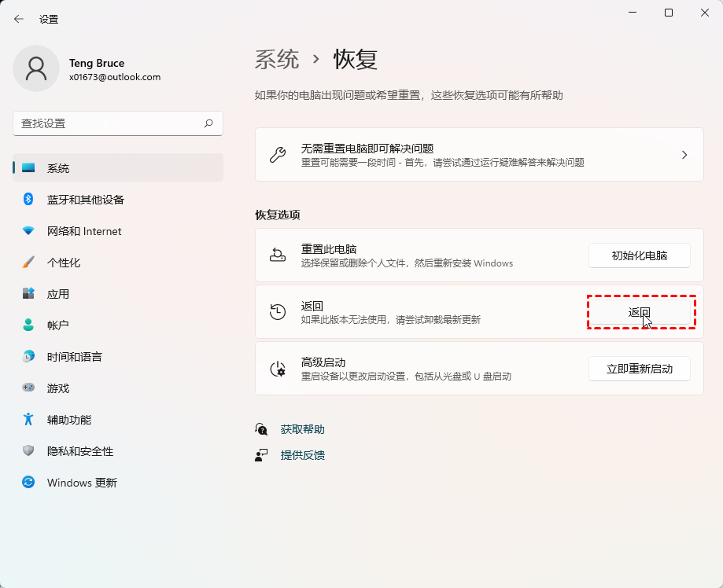Click the search magnifier icon
723x588 pixels.
tap(208, 123)
